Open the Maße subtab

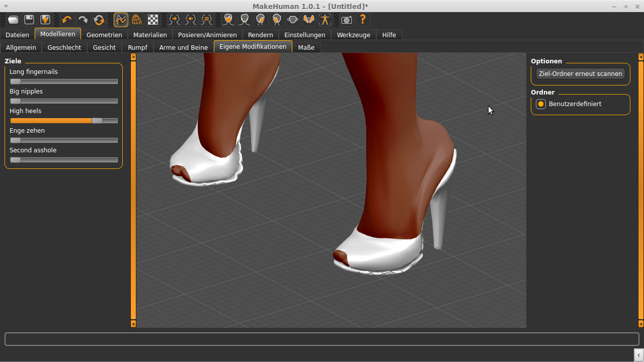[x=306, y=47]
